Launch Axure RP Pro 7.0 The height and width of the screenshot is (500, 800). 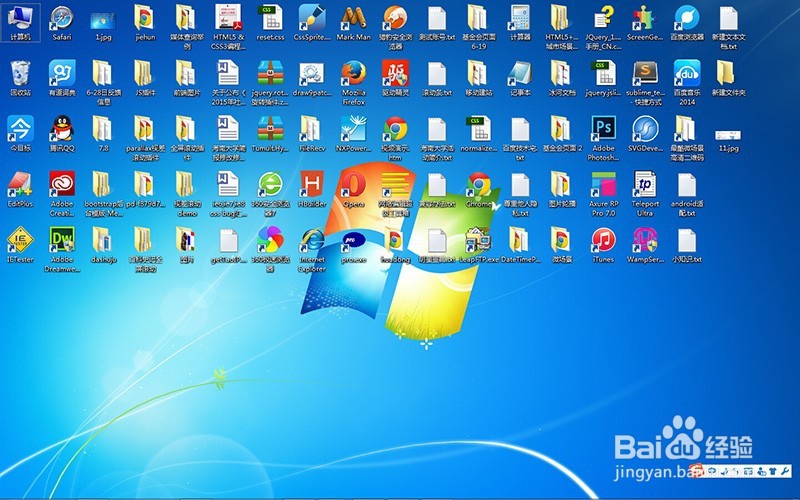604,194
